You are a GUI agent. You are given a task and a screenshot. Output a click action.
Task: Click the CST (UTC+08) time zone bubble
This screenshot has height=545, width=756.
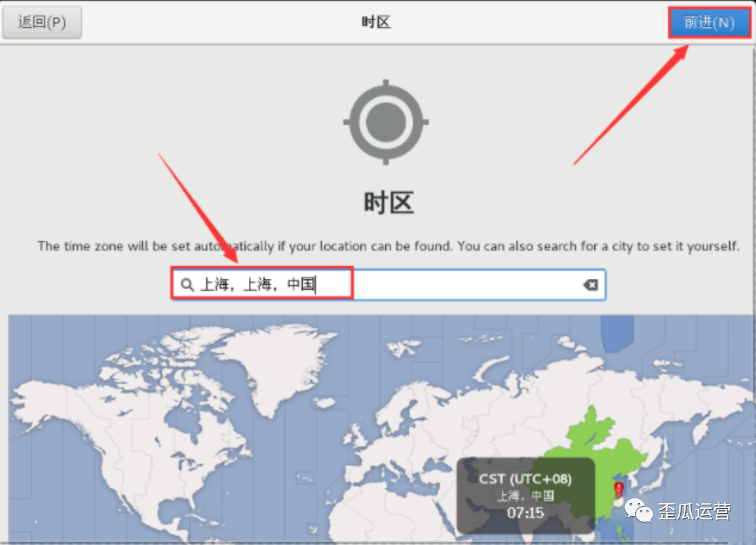[x=525, y=495]
